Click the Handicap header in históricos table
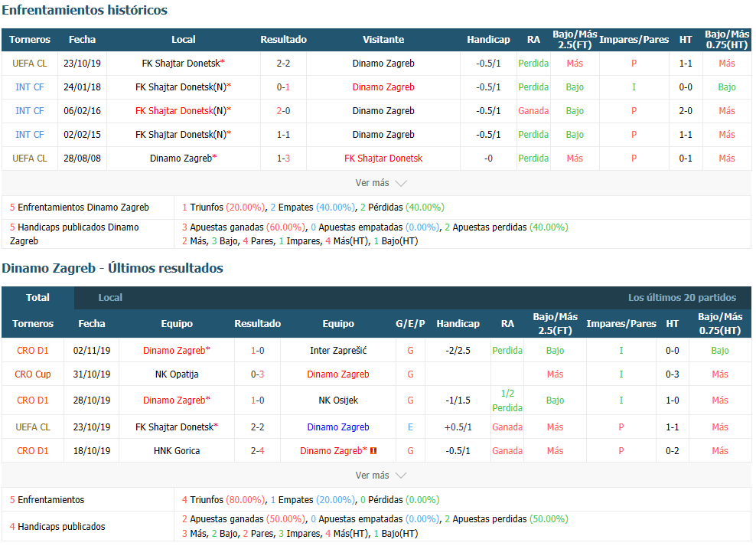756x546 pixels. [488, 40]
